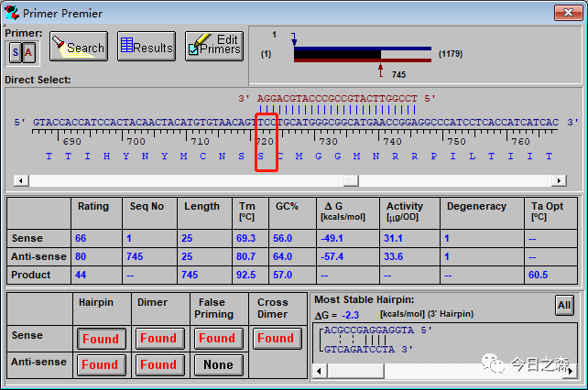
Task: Click Sense delta G value -49.1
Action: click(332, 238)
